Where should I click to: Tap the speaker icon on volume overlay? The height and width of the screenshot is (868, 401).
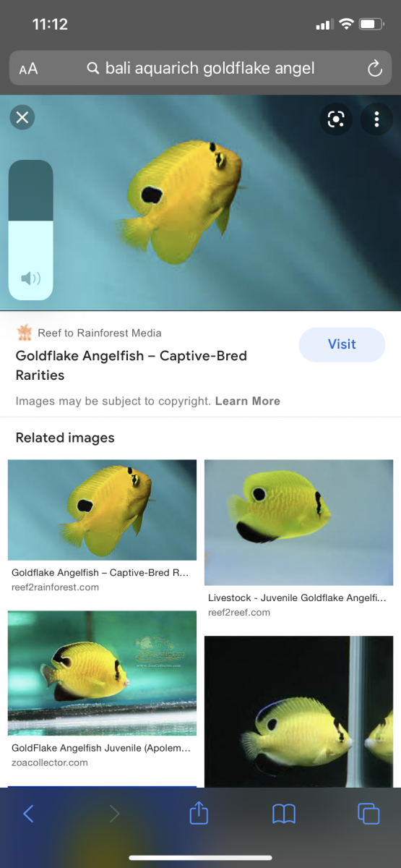point(30,278)
